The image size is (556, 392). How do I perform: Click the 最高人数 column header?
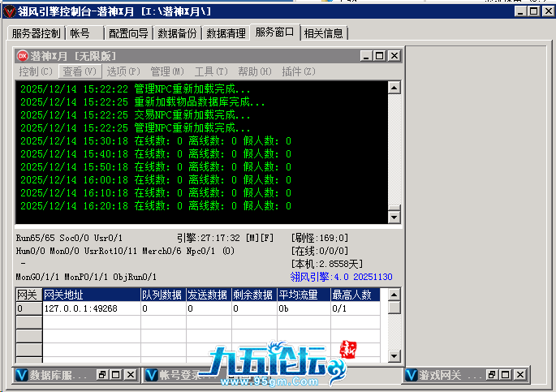pos(356,295)
